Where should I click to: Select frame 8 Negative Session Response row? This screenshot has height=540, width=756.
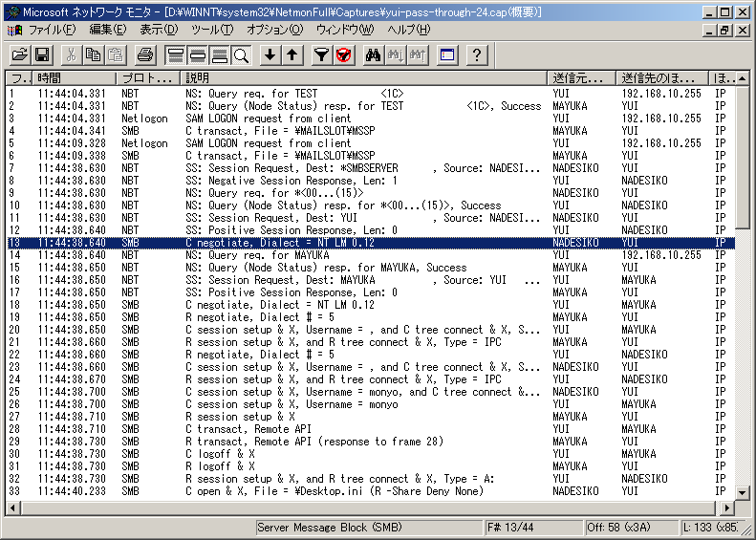click(370, 181)
